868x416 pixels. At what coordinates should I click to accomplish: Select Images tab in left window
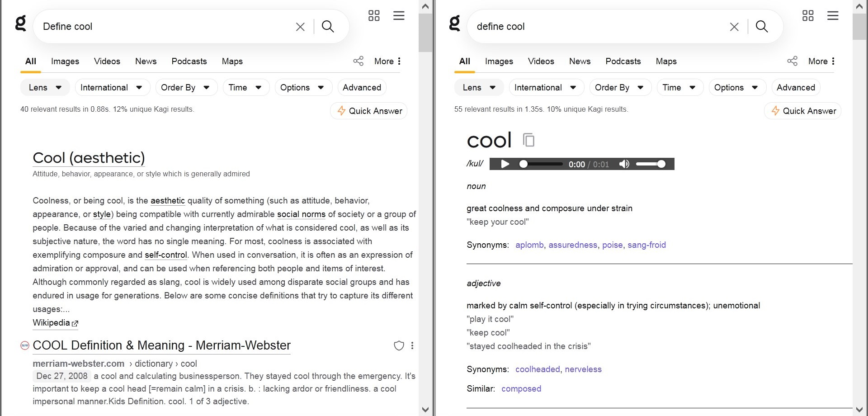(65, 61)
